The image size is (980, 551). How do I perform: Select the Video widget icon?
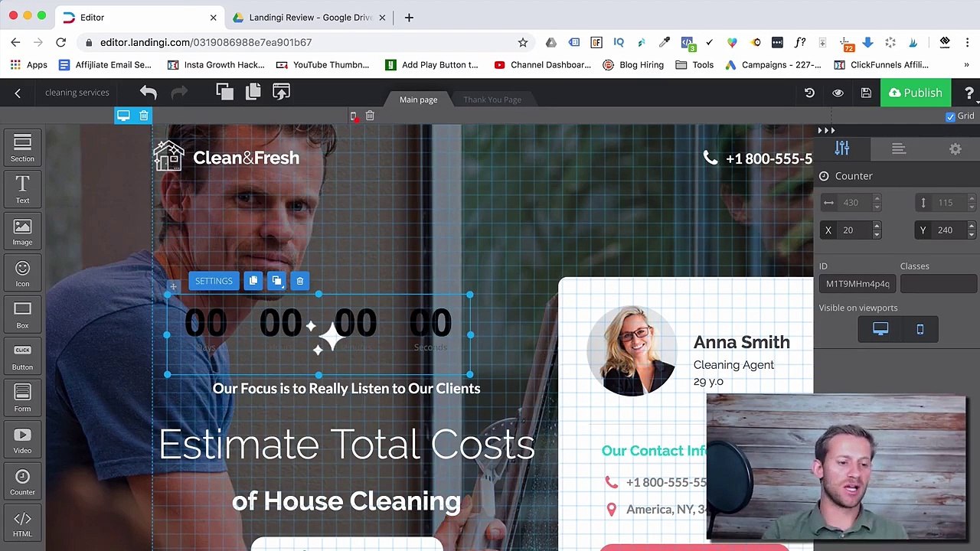22,440
